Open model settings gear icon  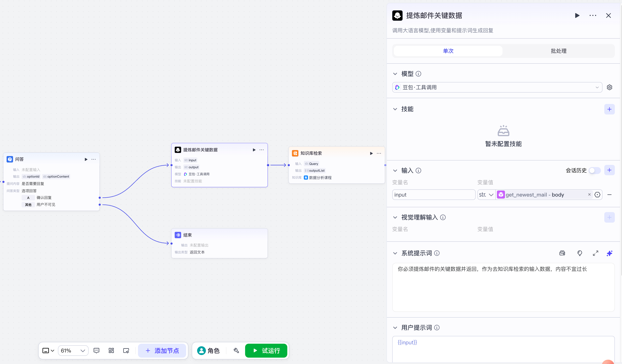609,87
